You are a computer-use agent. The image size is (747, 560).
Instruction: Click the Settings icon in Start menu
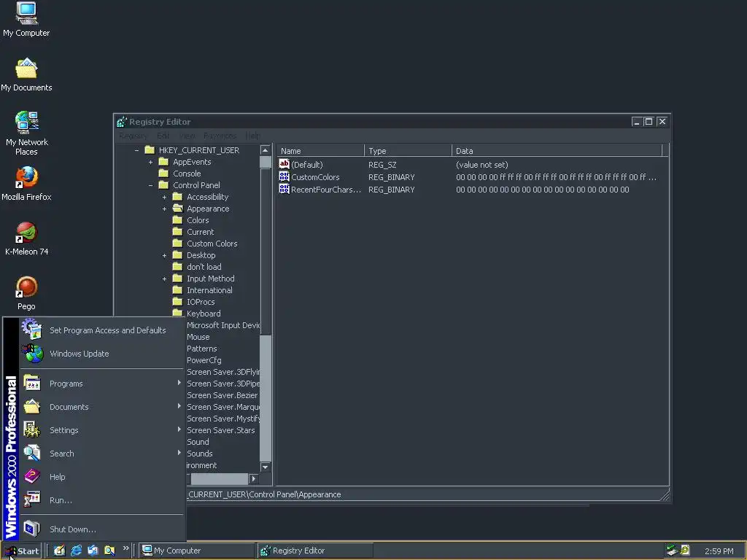tap(32, 429)
